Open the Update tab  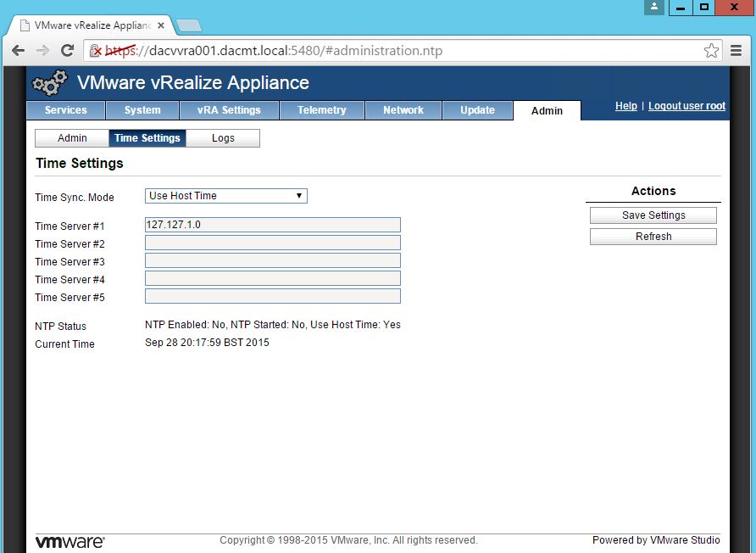(477, 110)
